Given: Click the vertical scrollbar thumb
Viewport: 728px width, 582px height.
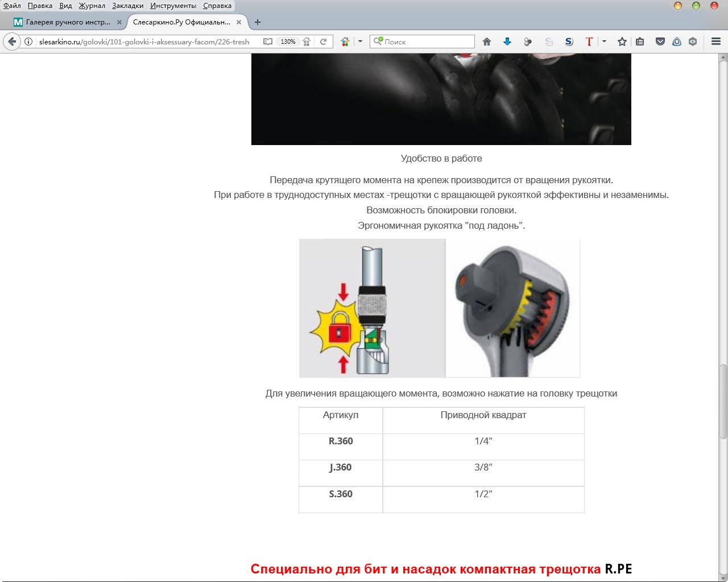Looking at the screenshot, I should point(723,401).
